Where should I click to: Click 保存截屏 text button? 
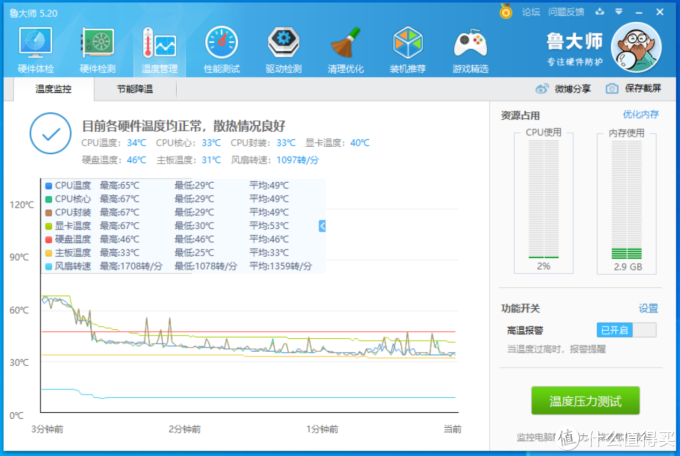tap(643, 89)
